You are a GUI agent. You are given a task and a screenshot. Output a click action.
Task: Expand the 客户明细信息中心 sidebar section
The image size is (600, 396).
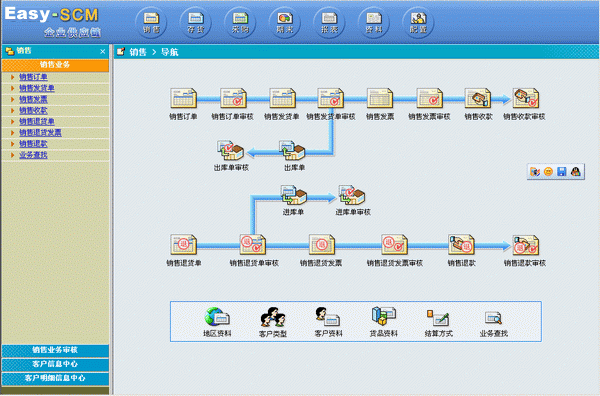pos(55,378)
